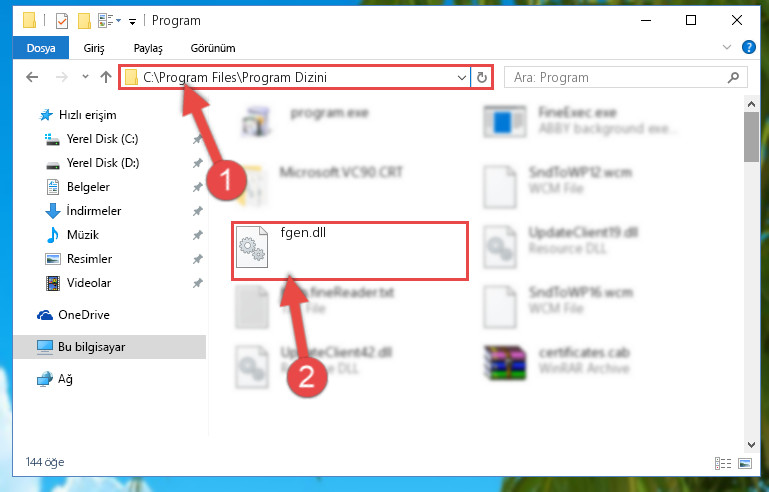Open the Paylaş ribbon tab
769x492 pixels.
pos(148,48)
